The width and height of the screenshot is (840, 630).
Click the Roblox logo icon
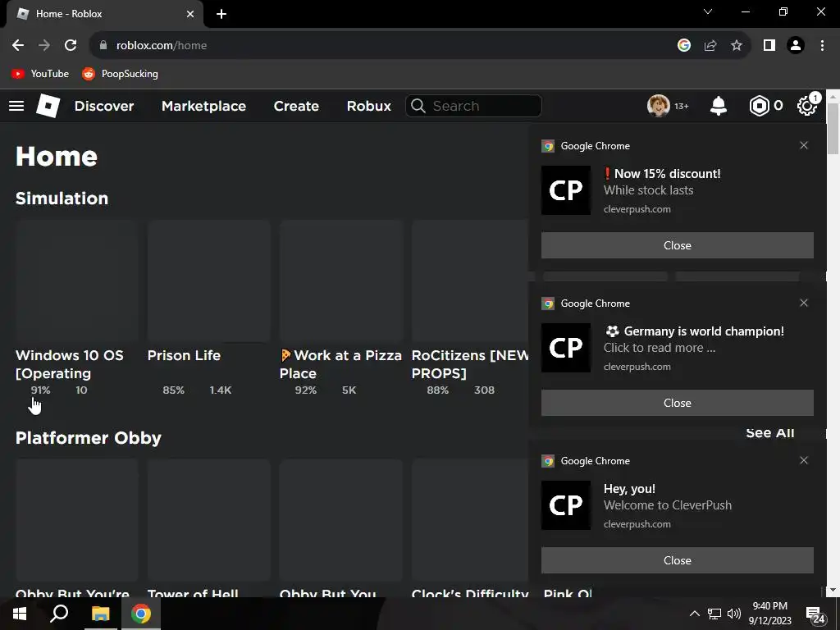[x=48, y=105]
